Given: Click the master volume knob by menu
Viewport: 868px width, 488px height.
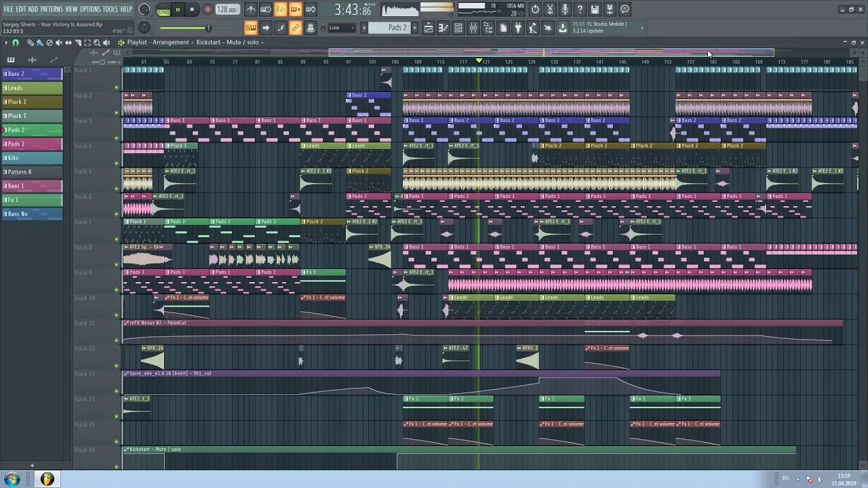Looking at the screenshot, I should [144, 9].
